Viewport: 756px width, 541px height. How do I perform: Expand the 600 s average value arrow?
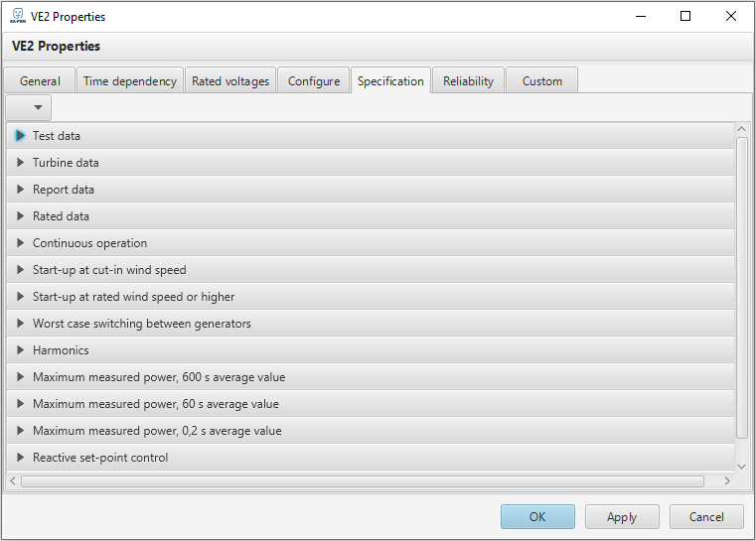click(x=20, y=377)
